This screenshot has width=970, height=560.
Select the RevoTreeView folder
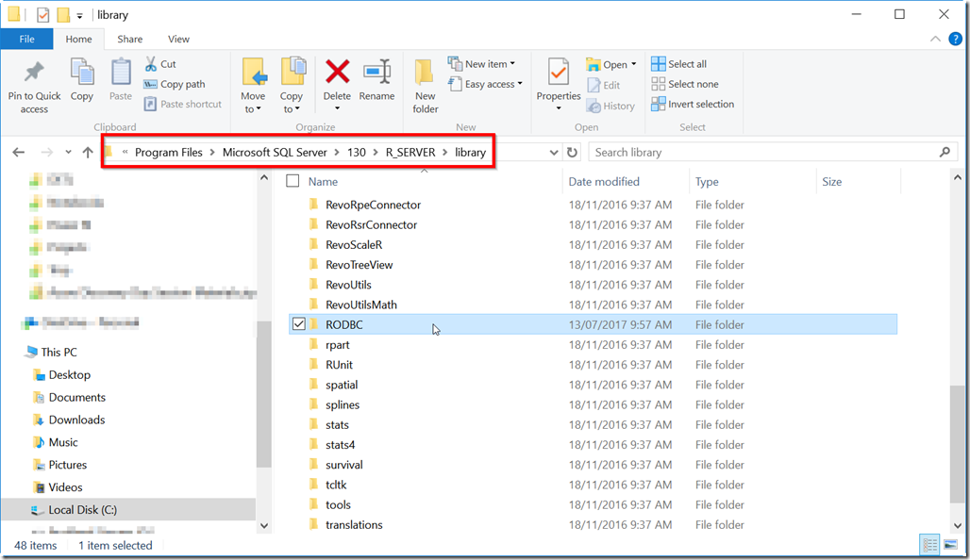(x=359, y=265)
